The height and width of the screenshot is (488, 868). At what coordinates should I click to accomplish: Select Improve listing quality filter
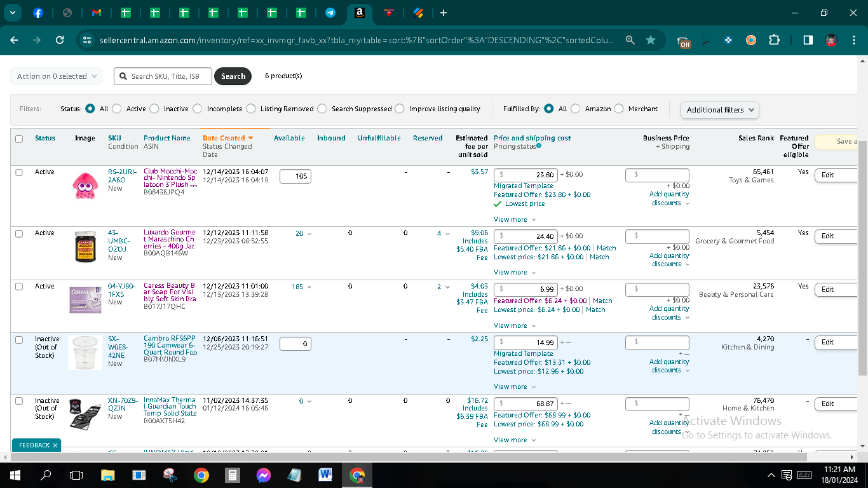[x=400, y=109]
